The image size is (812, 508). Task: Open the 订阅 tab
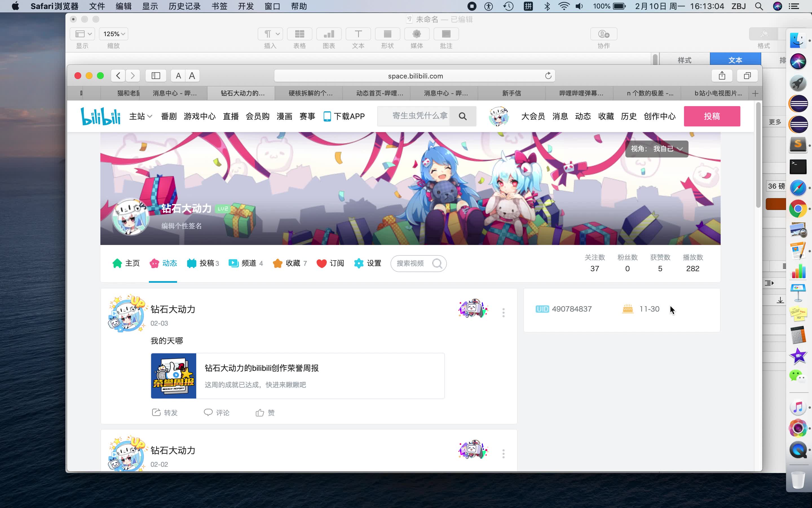(x=330, y=263)
